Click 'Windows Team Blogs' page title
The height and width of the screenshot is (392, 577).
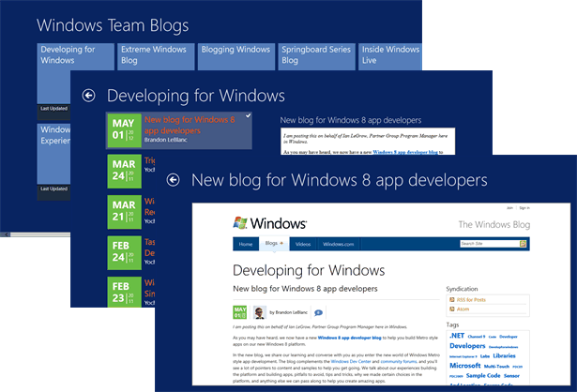pos(113,25)
